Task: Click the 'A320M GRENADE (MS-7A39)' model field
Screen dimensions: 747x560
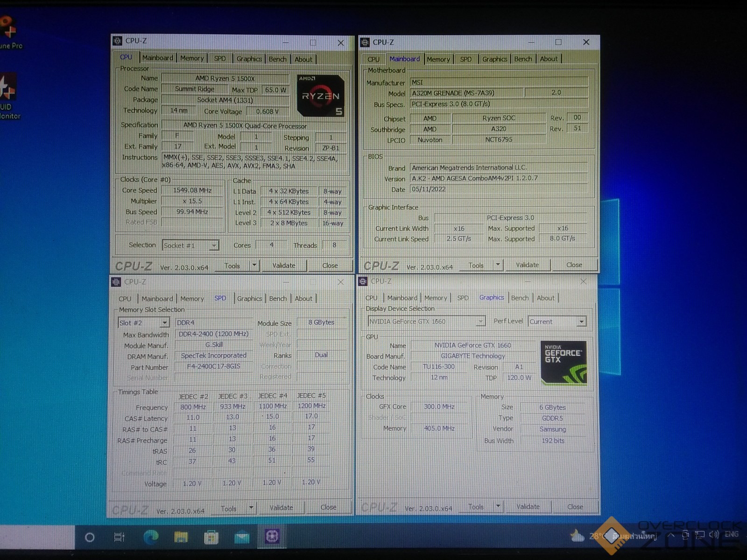Action: (466, 93)
